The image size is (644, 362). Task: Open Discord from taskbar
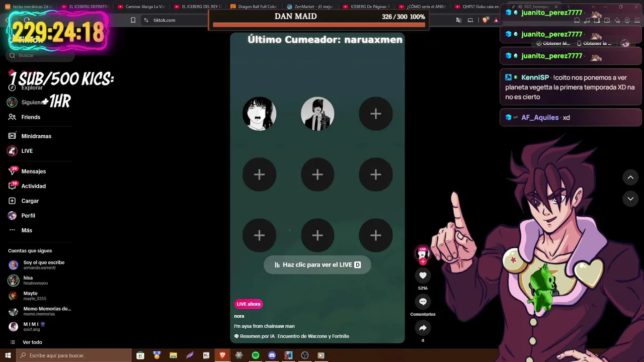272,355
